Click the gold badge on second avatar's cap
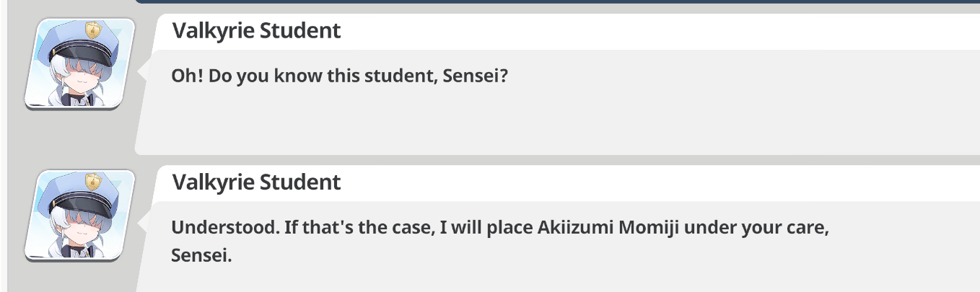This screenshot has height=292, width=980. [93, 181]
